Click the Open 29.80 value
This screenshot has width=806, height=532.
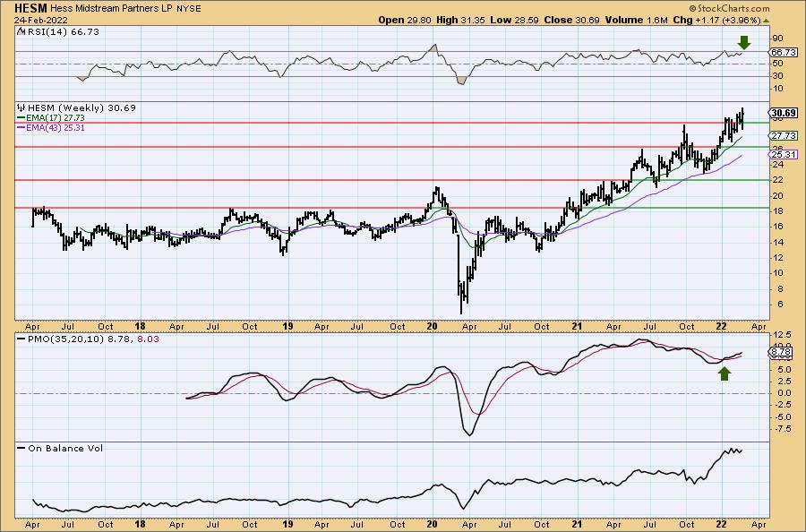coord(406,20)
